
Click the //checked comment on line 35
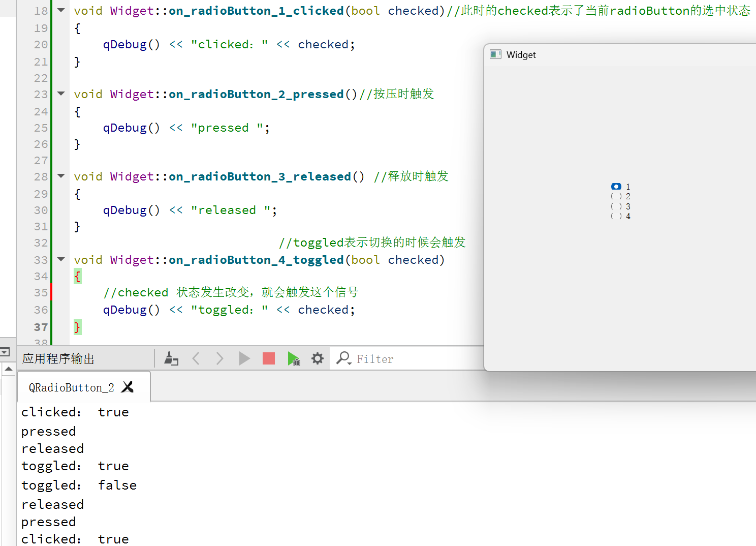click(x=231, y=292)
